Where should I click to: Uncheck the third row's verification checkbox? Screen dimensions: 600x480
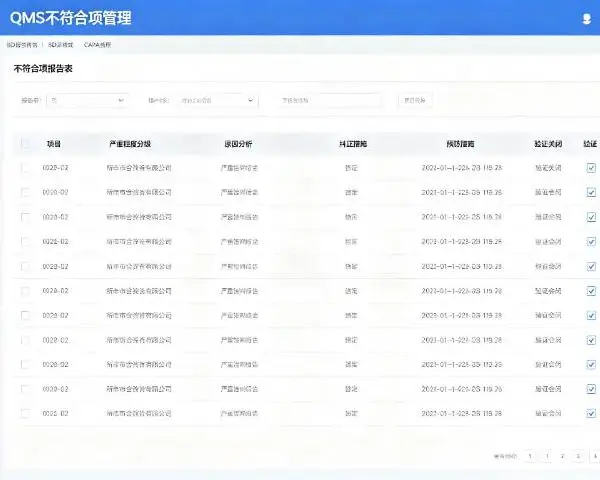[x=591, y=217]
